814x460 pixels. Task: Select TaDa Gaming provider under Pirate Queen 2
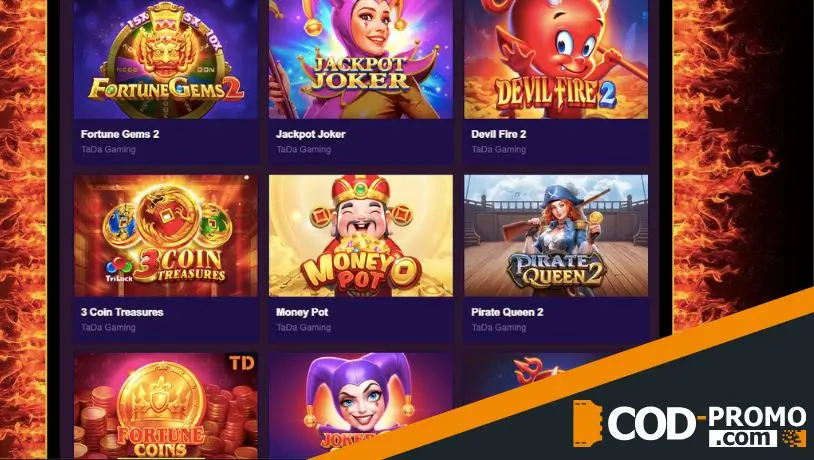pyautogui.click(x=498, y=328)
